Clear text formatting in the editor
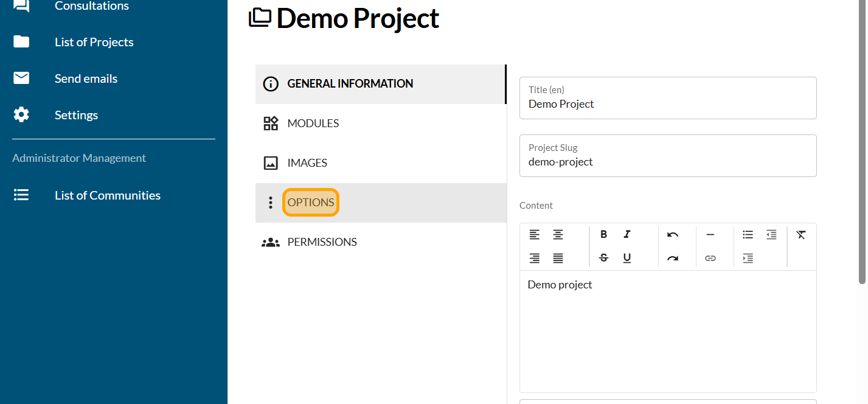This screenshot has width=868, height=404. click(x=800, y=235)
